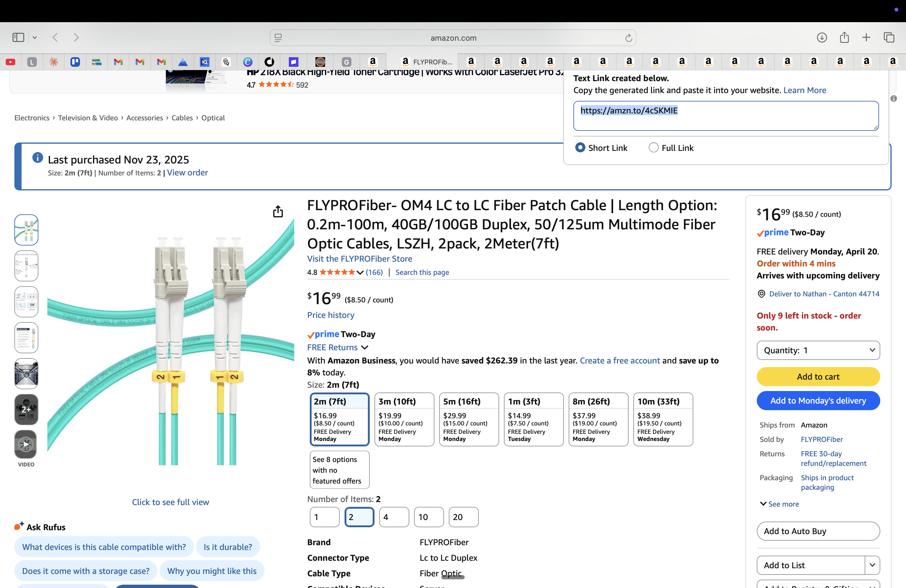Open the Trello pinned tab
The width and height of the screenshot is (906, 588).
tap(75, 62)
